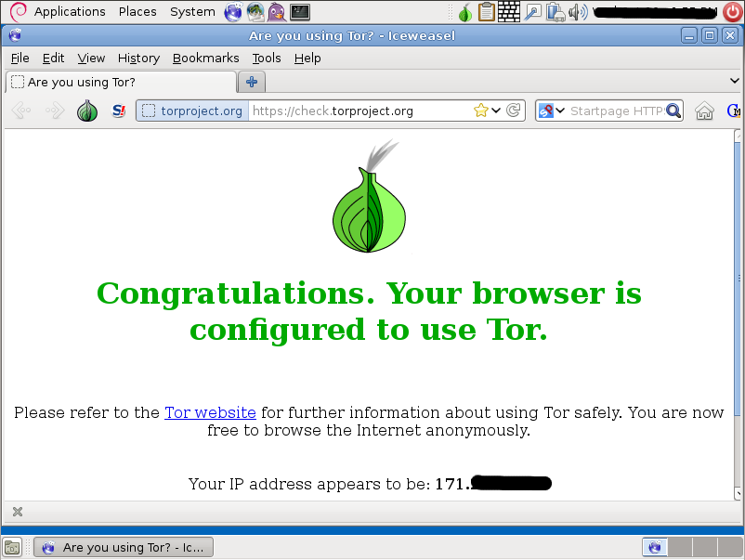This screenshot has width=745, height=560.
Task: Open the volume control speaker icon
Action: click(578, 12)
